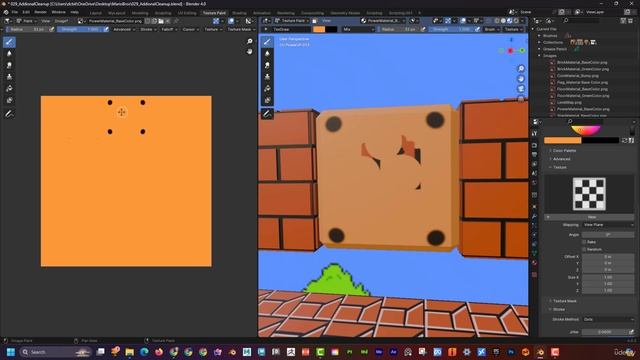Open the Tool properties tab icon
640x360 pixels.
tap(535, 134)
